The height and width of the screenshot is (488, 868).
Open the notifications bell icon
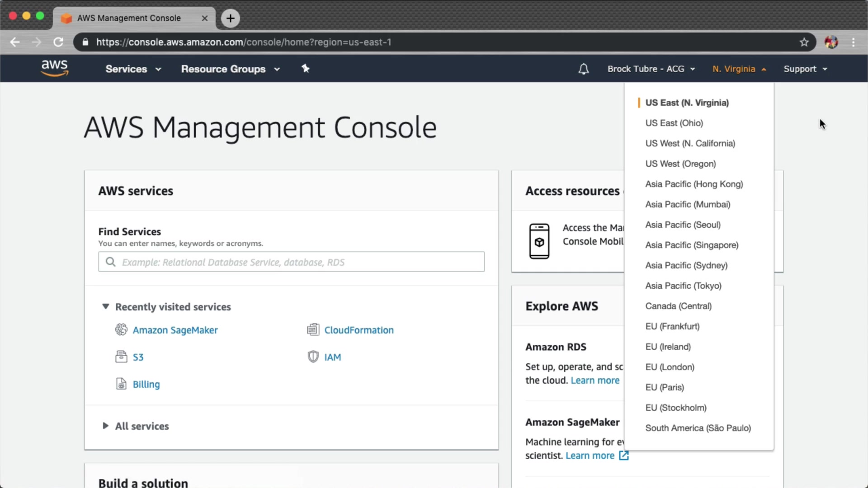coord(584,69)
